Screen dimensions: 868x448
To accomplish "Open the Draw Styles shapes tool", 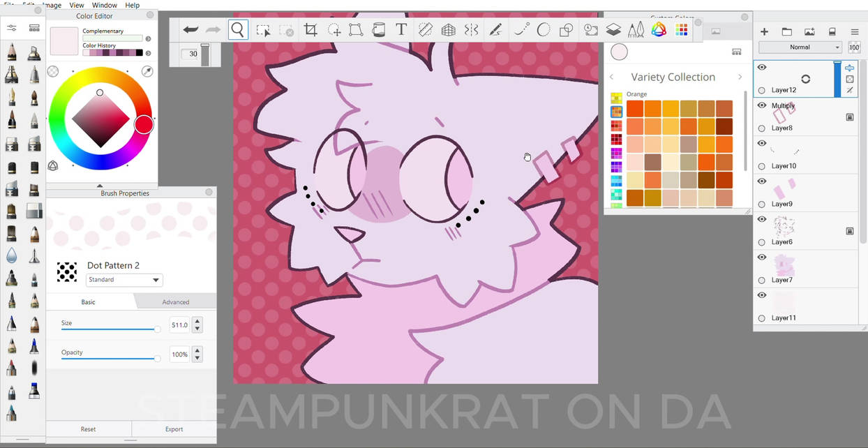I will [x=567, y=30].
